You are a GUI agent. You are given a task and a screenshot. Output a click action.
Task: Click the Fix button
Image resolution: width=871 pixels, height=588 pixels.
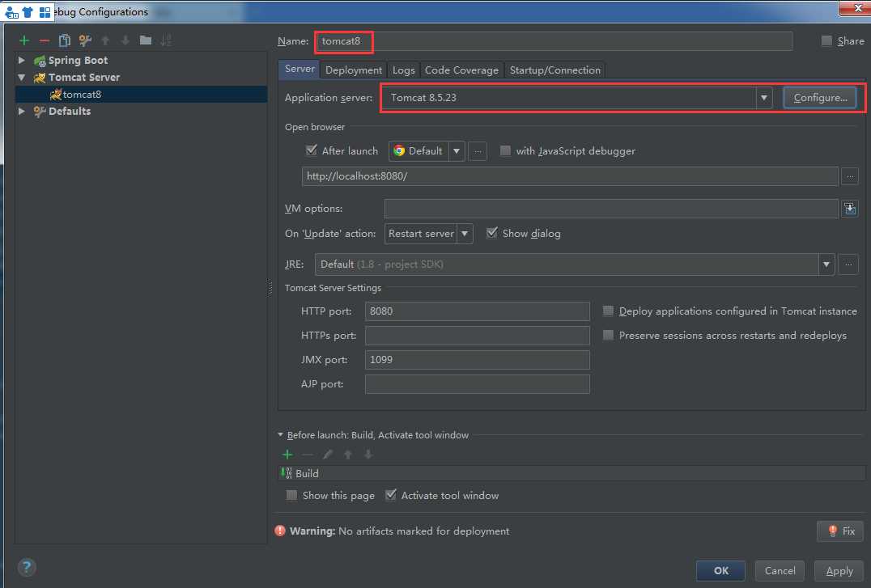tap(840, 531)
